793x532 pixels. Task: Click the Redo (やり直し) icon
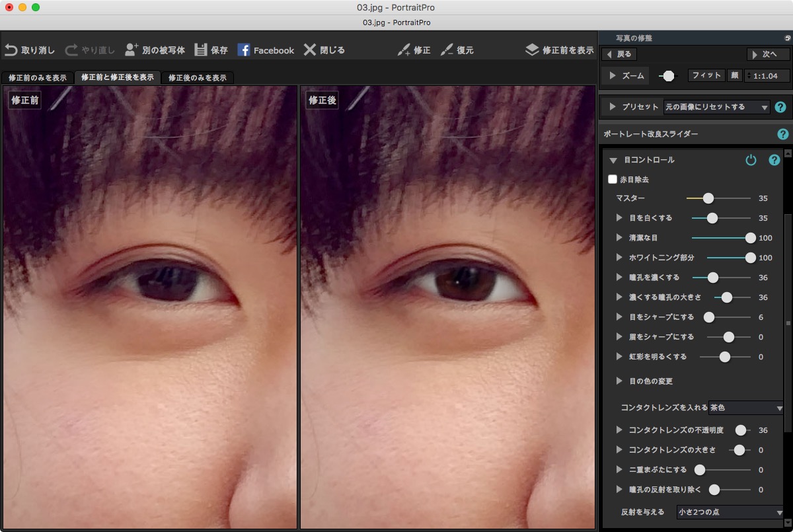tap(71, 50)
